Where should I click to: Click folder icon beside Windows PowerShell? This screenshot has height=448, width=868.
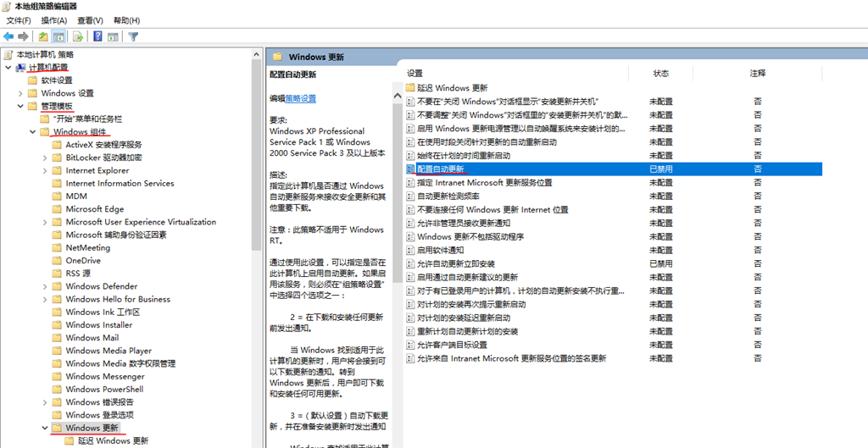click(57, 389)
